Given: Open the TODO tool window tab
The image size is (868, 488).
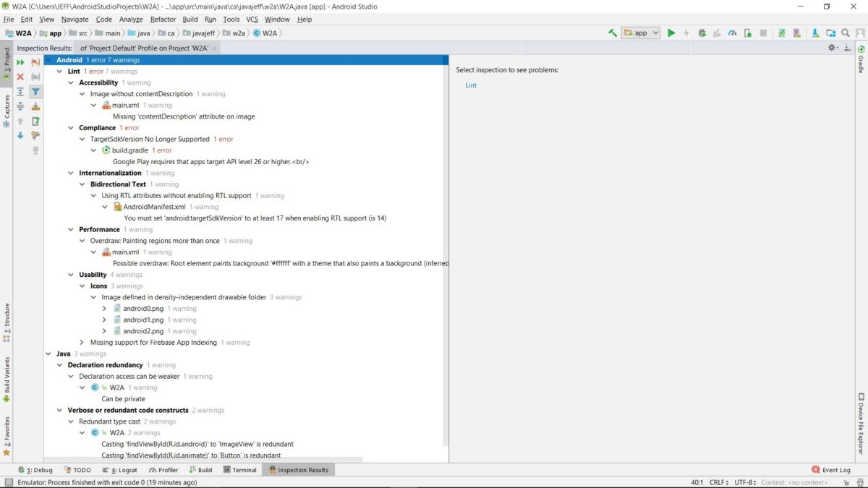Looking at the screenshot, I should (x=77, y=470).
